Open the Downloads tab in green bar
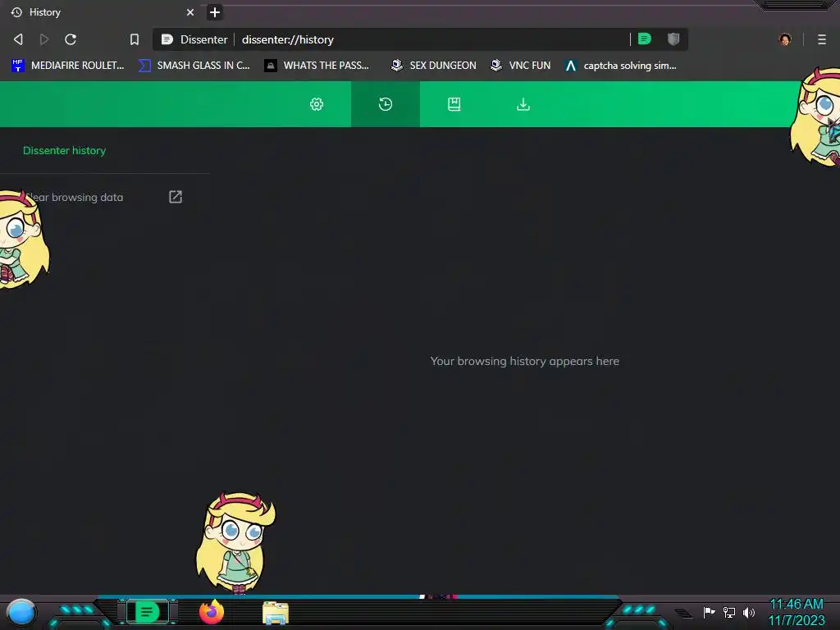The image size is (840, 630). [523, 104]
